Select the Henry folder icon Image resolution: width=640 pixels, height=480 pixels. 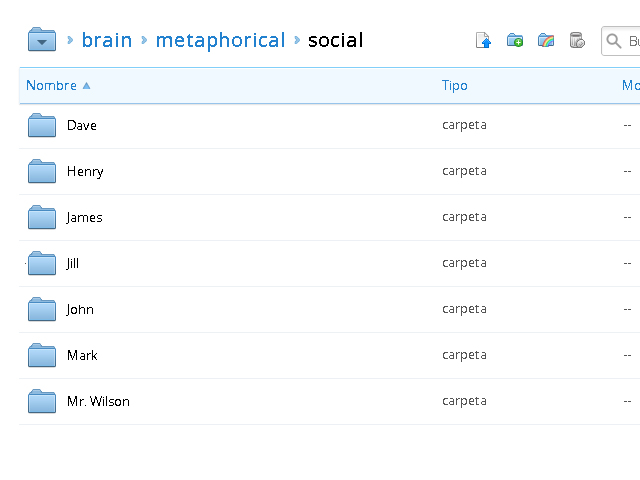[x=42, y=172]
